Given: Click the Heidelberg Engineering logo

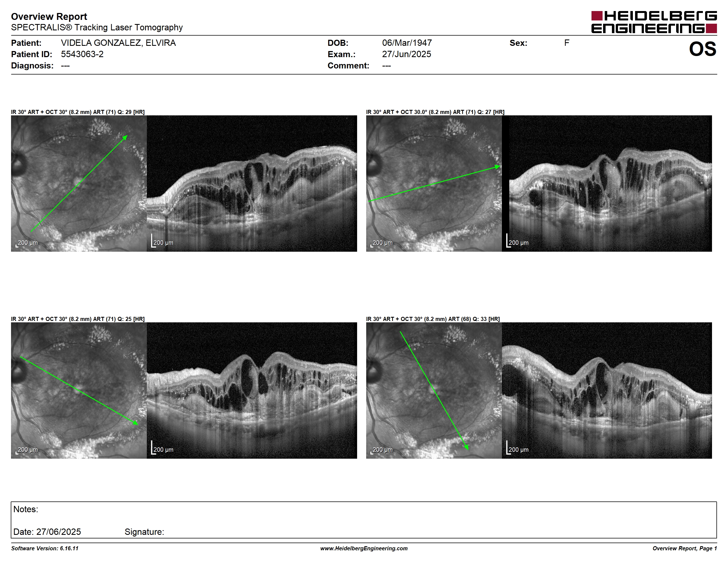Looking at the screenshot, I should [x=654, y=22].
